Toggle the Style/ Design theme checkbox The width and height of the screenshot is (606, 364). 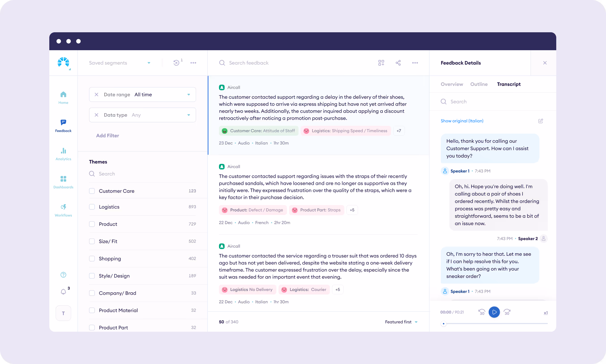point(92,276)
